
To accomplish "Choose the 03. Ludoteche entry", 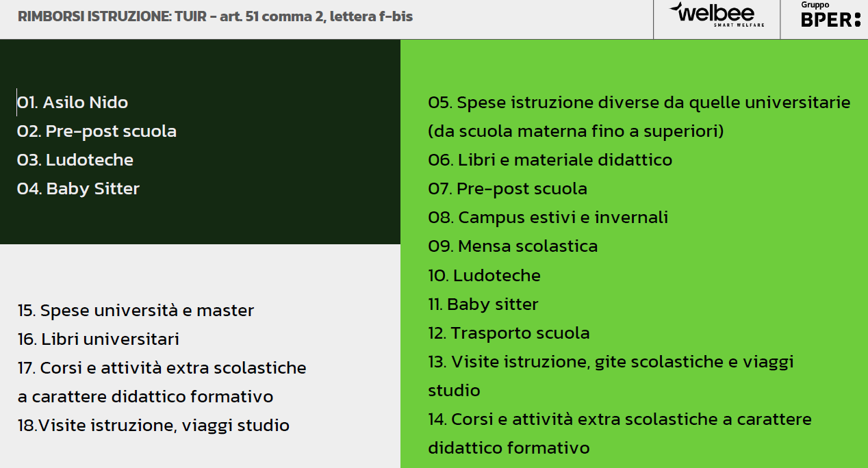I will point(75,160).
